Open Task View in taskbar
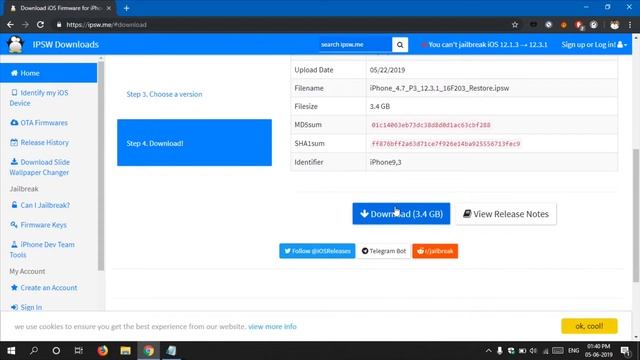 point(79,351)
